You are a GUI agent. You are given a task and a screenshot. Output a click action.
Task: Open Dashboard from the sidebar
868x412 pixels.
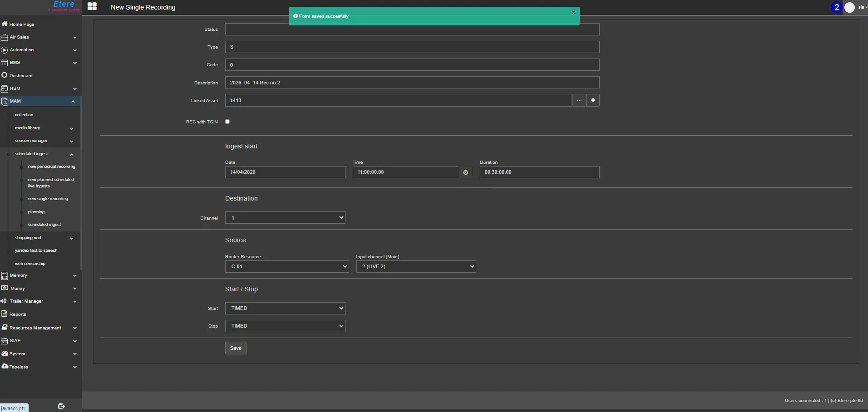pos(21,75)
